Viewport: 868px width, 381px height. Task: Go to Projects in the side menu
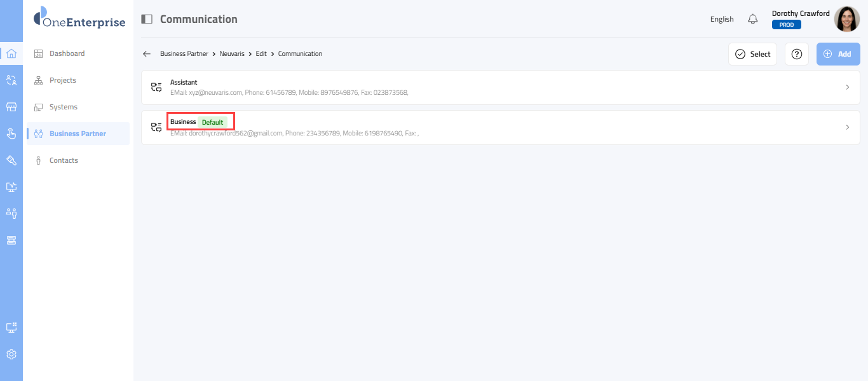tap(62, 80)
